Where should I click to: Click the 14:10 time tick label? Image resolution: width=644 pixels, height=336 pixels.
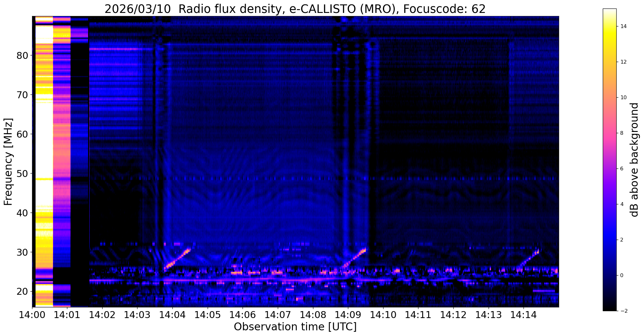(x=383, y=315)
